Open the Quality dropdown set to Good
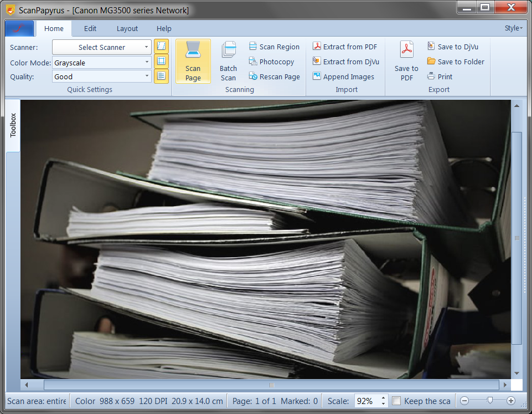Viewport: 532px width, 414px height. 102,76
